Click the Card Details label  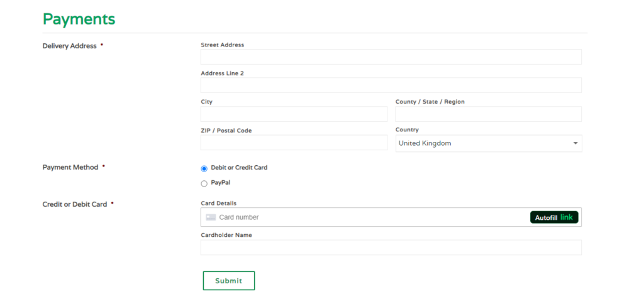pyautogui.click(x=218, y=203)
